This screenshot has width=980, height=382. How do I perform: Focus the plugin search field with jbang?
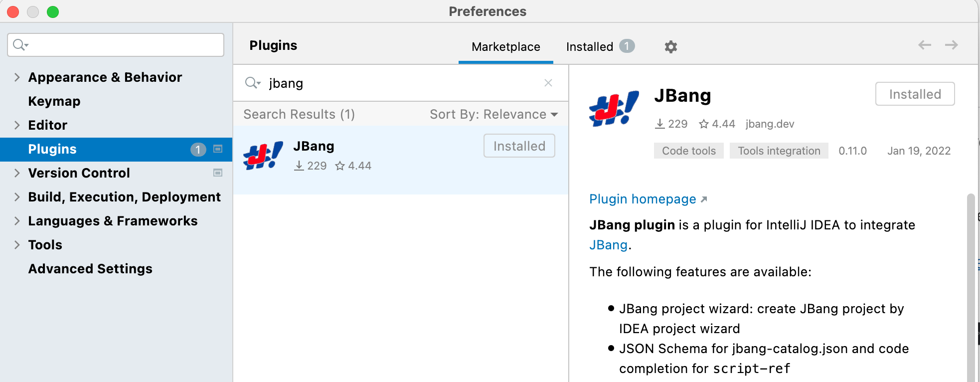point(401,83)
